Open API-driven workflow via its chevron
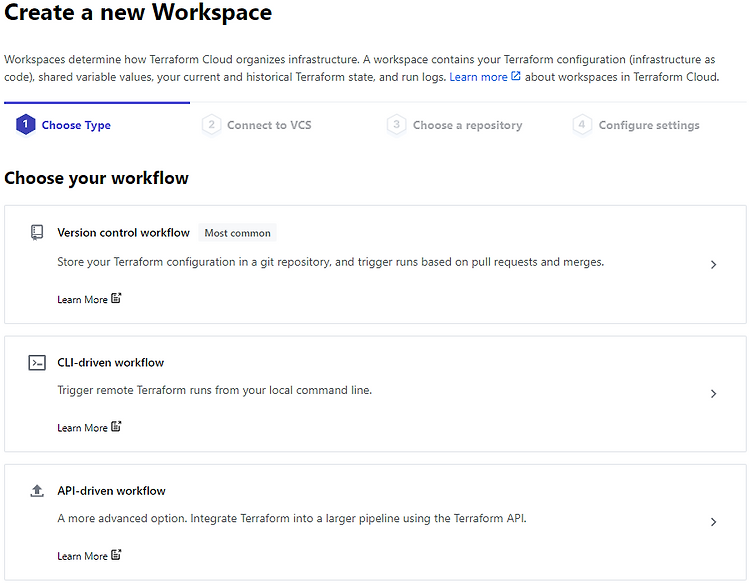Viewport: 750px width, 583px height. click(713, 522)
